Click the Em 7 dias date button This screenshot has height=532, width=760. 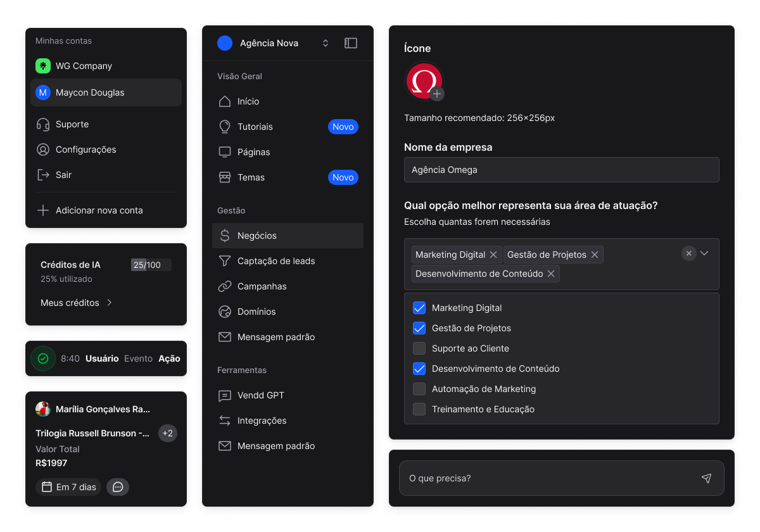coord(68,487)
